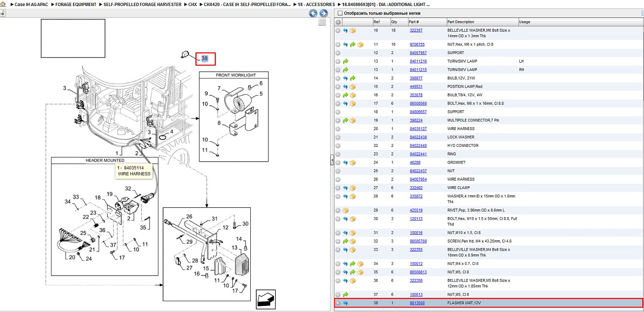Click the green arrow icon for part 9706755
This screenshot has height=312, width=644.
(352, 45)
